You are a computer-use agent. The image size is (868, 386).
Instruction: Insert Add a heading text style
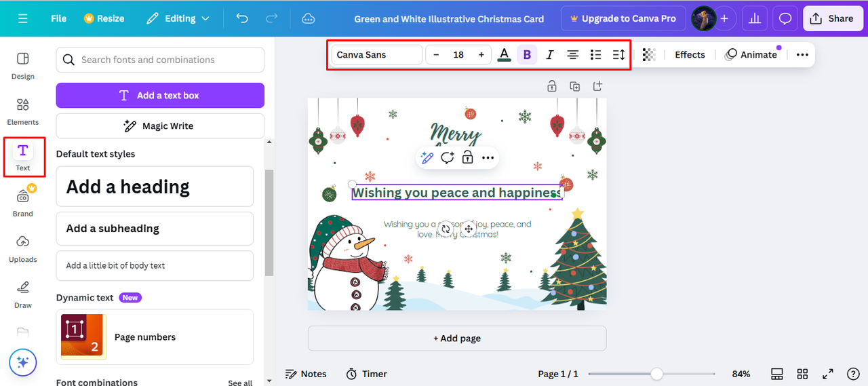[x=155, y=187]
